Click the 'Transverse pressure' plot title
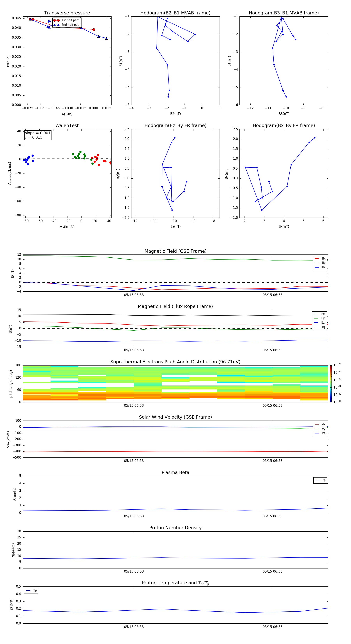The height and width of the screenshot is (644, 351). pyautogui.click(x=67, y=13)
